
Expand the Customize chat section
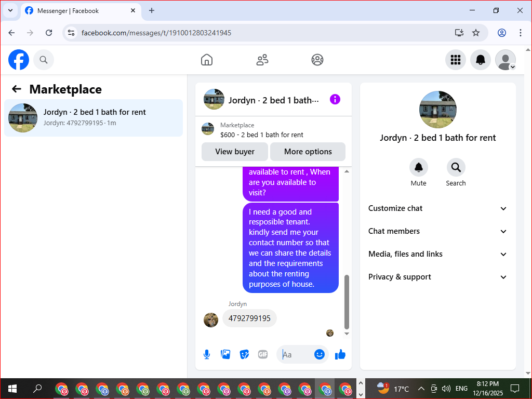437,208
